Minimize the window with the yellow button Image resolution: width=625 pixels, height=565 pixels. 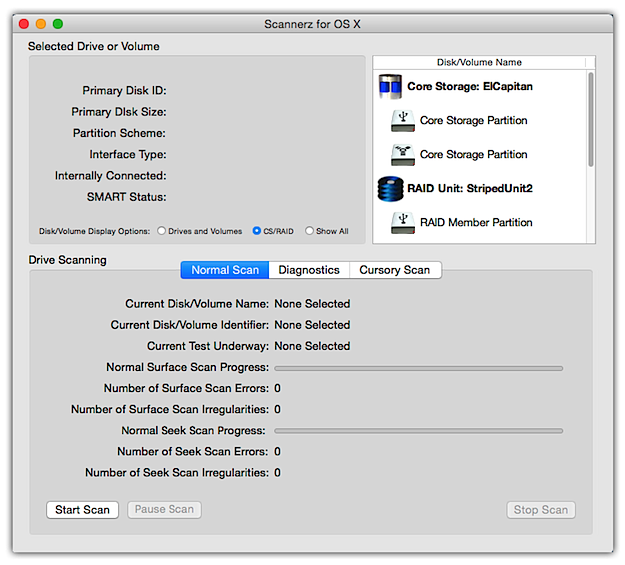tap(41, 24)
